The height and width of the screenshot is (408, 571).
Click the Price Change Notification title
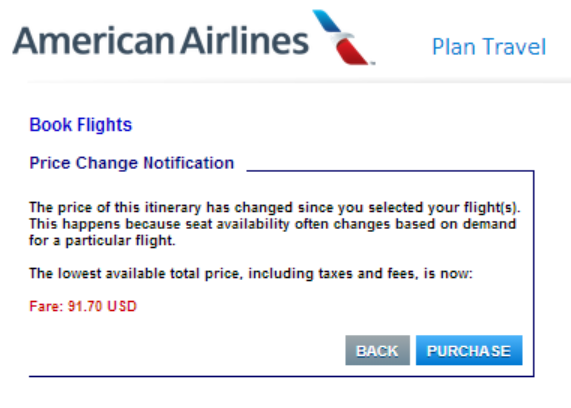tap(131, 163)
